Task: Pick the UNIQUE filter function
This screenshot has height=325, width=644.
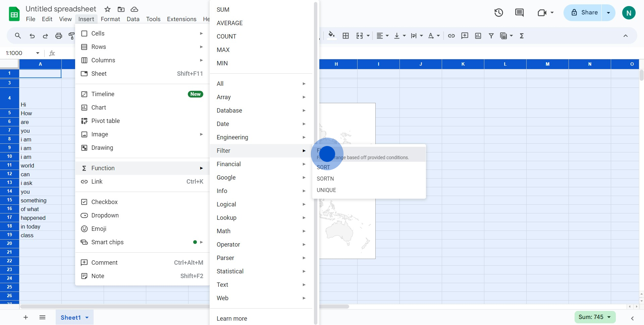Action: click(369, 190)
